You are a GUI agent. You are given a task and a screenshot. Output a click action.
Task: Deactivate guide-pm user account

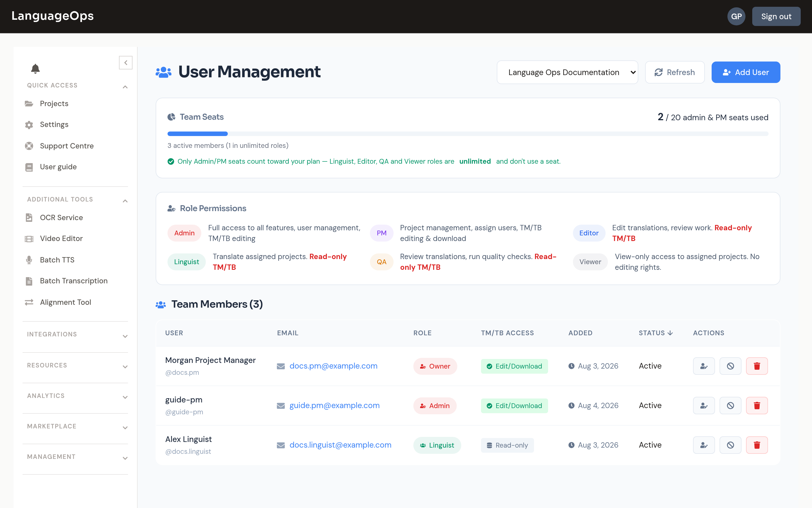tap(730, 406)
